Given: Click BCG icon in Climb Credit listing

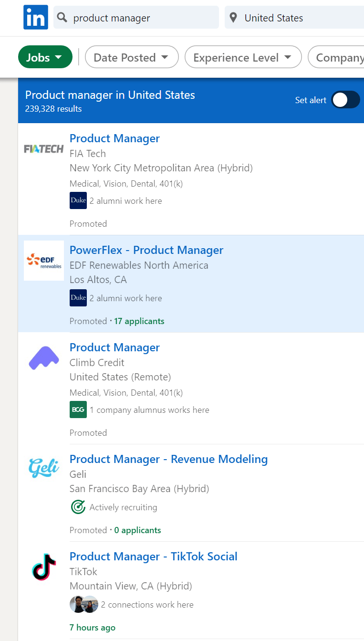Looking at the screenshot, I should (x=78, y=410).
